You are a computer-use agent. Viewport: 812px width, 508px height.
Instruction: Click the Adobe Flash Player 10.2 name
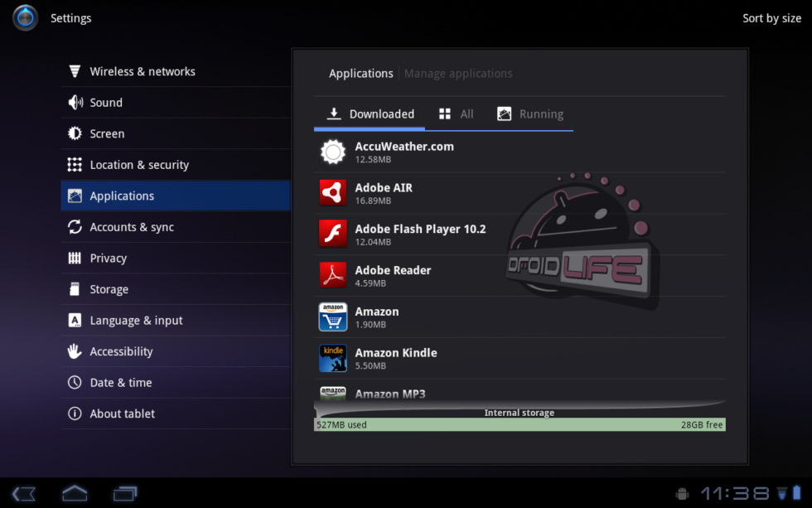tap(421, 229)
